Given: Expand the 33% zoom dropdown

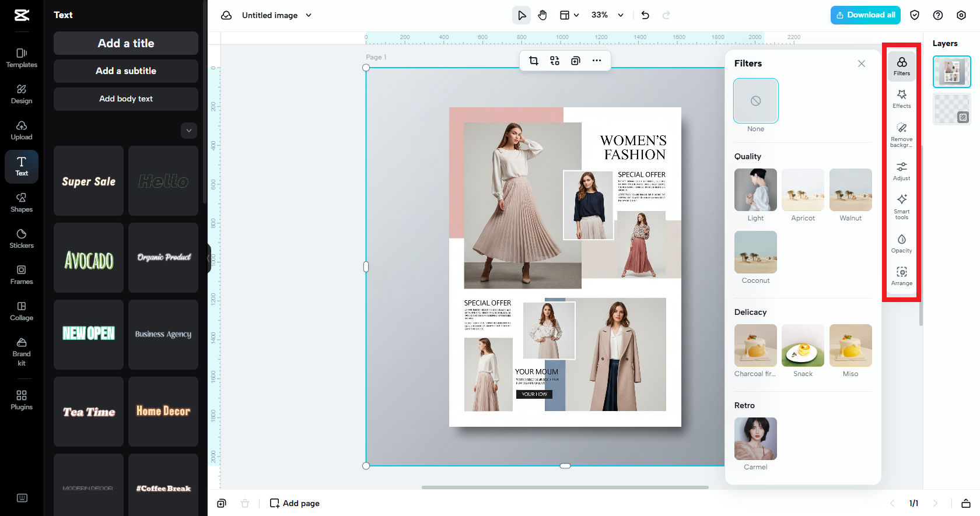Looking at the screenshot, I should point(621,15).
